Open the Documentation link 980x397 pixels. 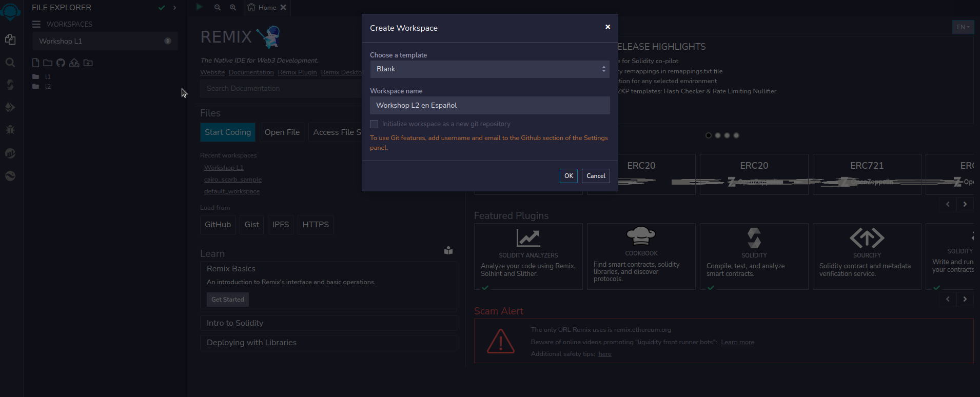point(251,72)
